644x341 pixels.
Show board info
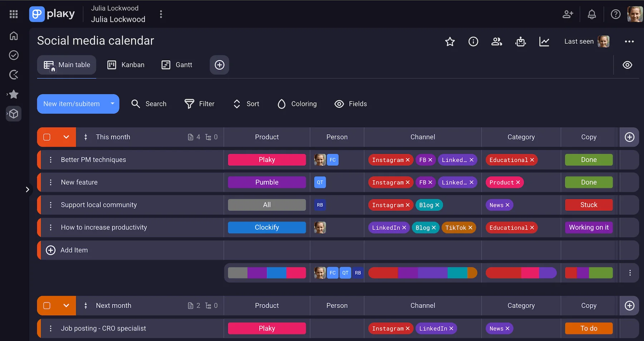pyautogui.click(x=473, y=42)
